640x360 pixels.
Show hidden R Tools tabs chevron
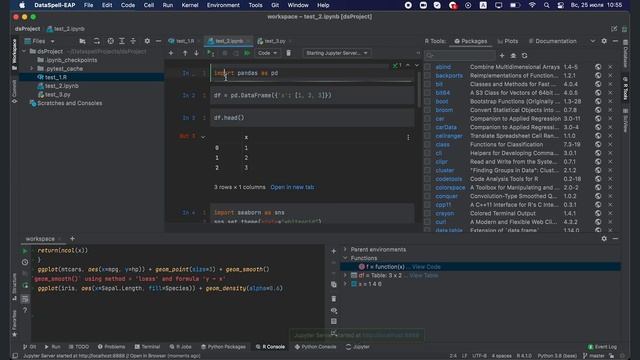pyautogui.click(x=593, y=41)
